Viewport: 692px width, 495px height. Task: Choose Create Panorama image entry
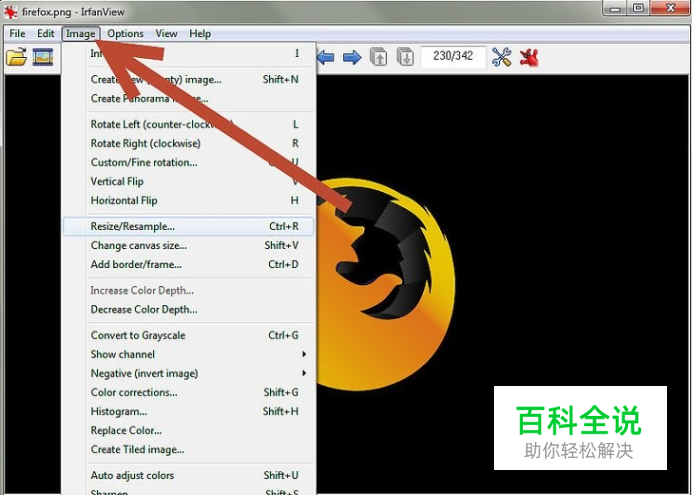click(x=188, y=98)
